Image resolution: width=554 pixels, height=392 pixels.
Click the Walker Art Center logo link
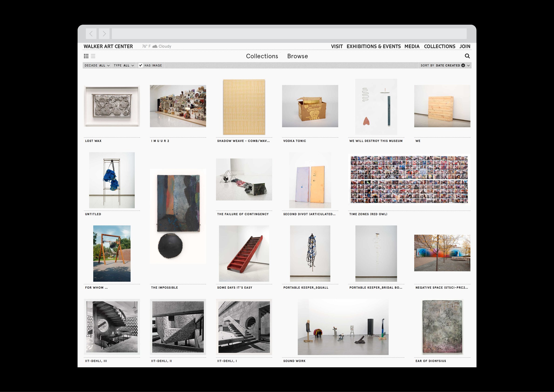tap(108, 46)
